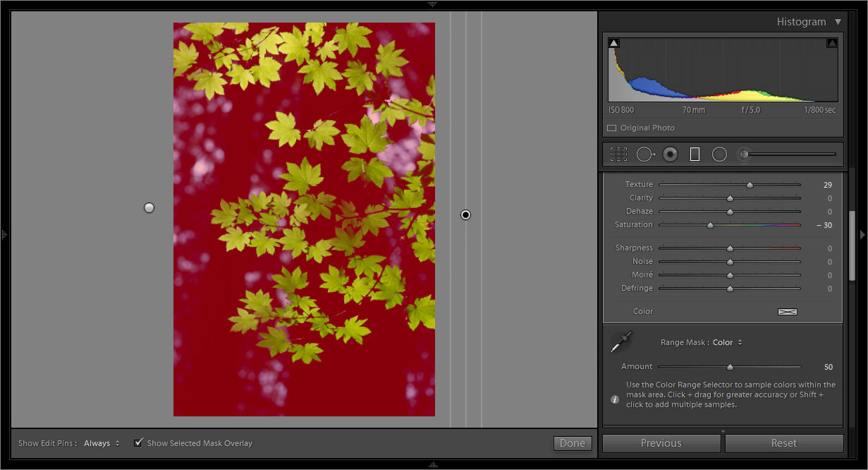
Task: Select the active edit pin on the photo
Action: tap(465, 215)
